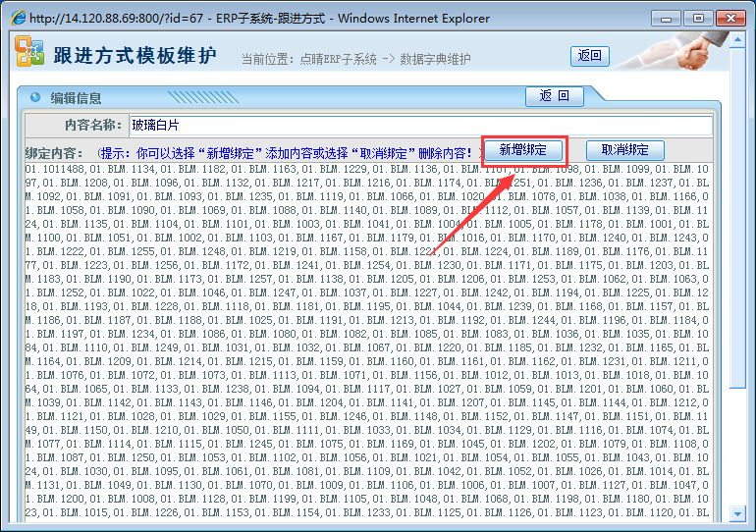Click the ERP puzzle logo icon
The height and width of the screenshot is (532, 756).
(x=29, y=53)
